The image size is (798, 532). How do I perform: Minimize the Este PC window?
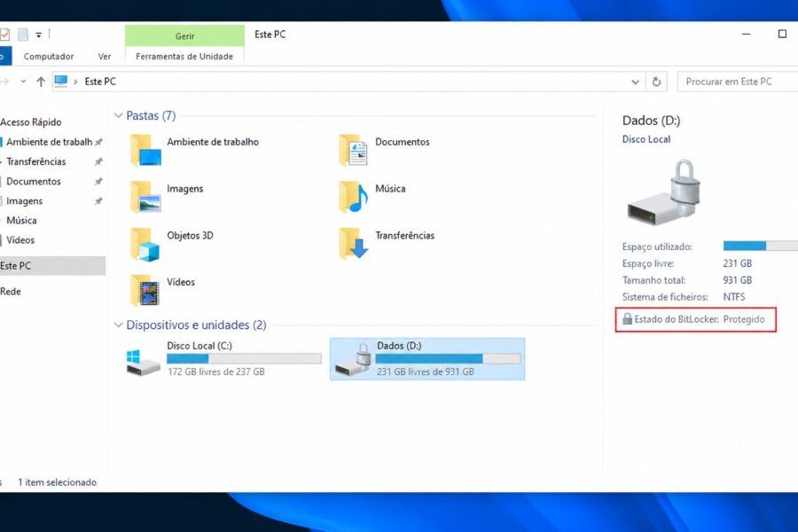pyautogui.click(x=746, y=34)
